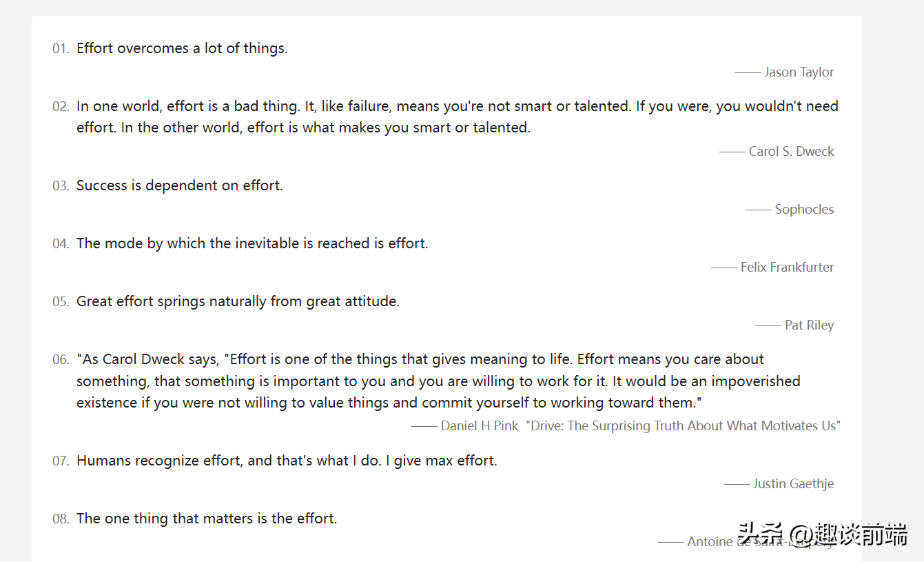Click the quote number 06 label
This screenshot has width=924, height=562.
point(61,360)
